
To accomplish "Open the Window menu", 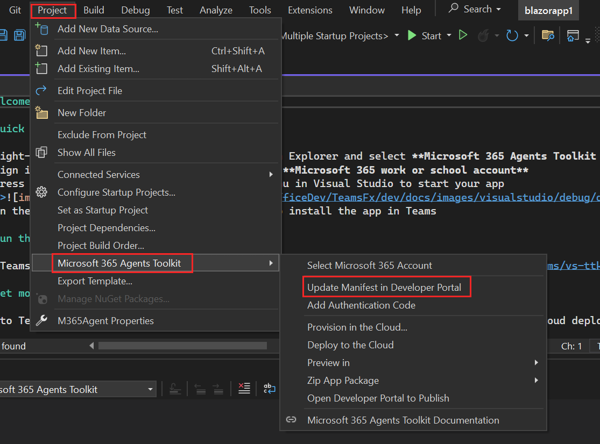I will click(x=367, y=10).
